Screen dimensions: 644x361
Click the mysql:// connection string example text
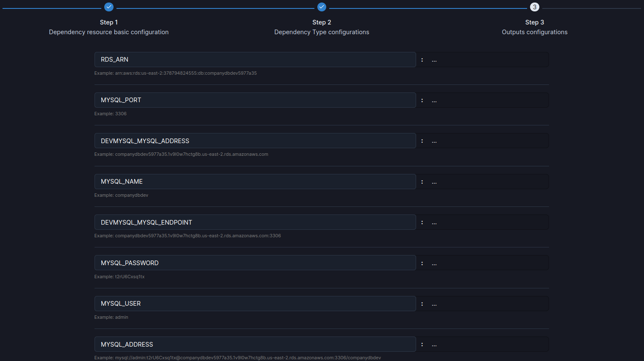(x=238, y=358)
